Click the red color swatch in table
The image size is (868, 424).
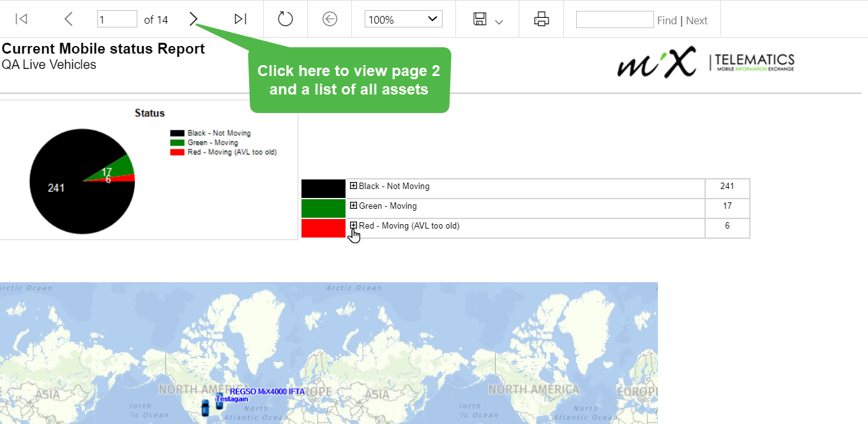point(323,228)
